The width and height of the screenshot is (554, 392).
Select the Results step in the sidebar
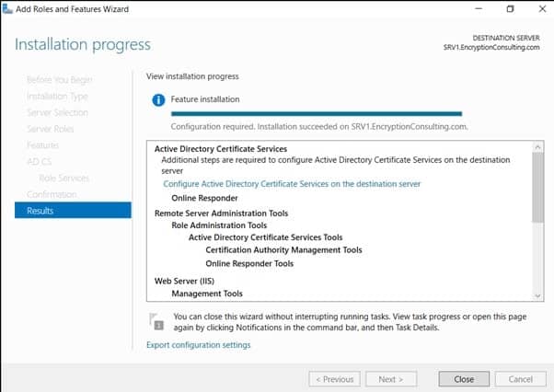40,211
